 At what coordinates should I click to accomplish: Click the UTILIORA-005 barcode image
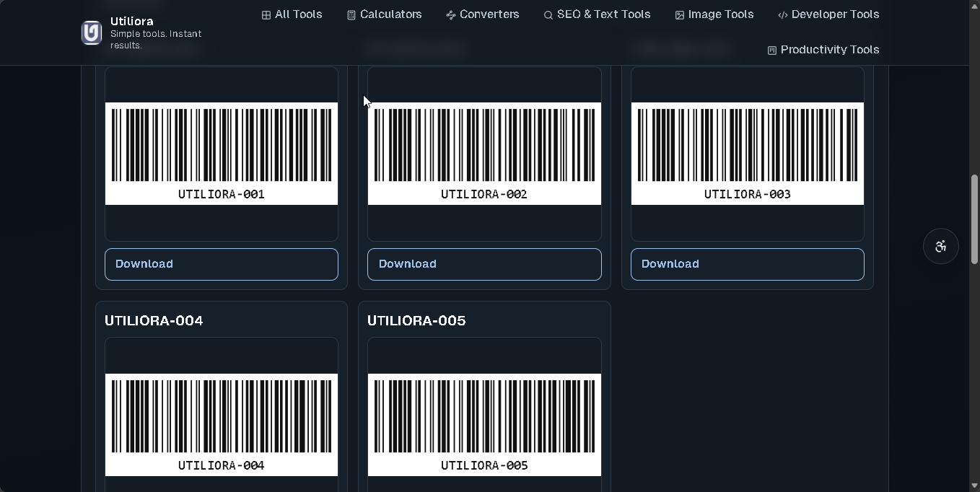point(484,425)
